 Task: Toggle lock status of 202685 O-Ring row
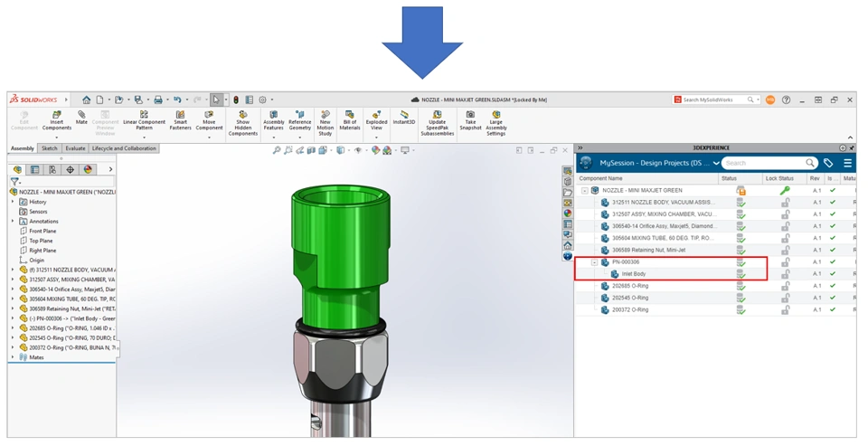point(785,286)
